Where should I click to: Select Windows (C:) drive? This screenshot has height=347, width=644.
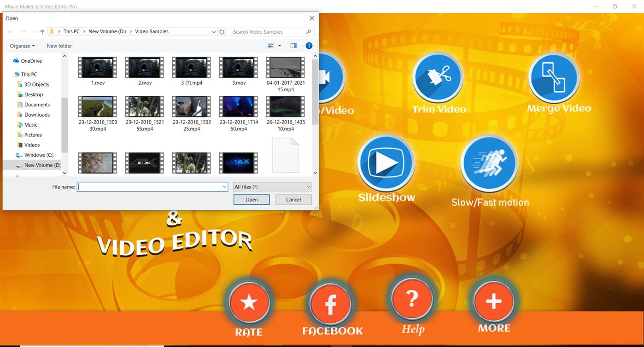click(39, 155)
